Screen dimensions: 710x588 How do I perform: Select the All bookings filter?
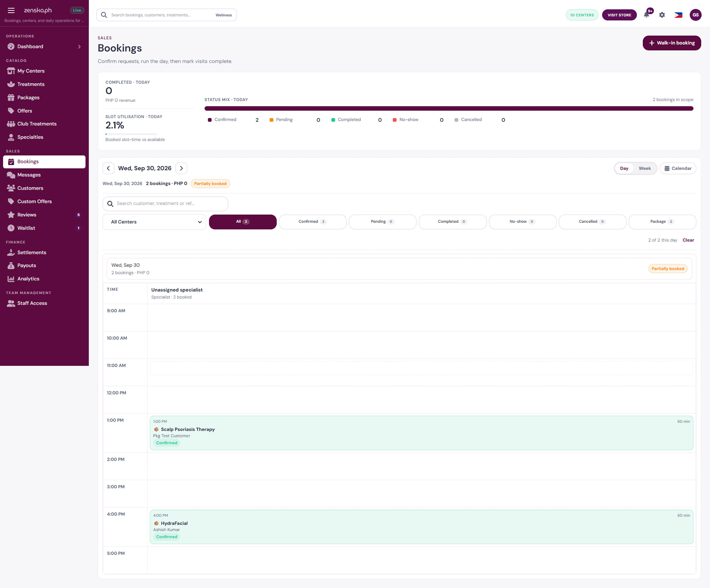[243, 222]
